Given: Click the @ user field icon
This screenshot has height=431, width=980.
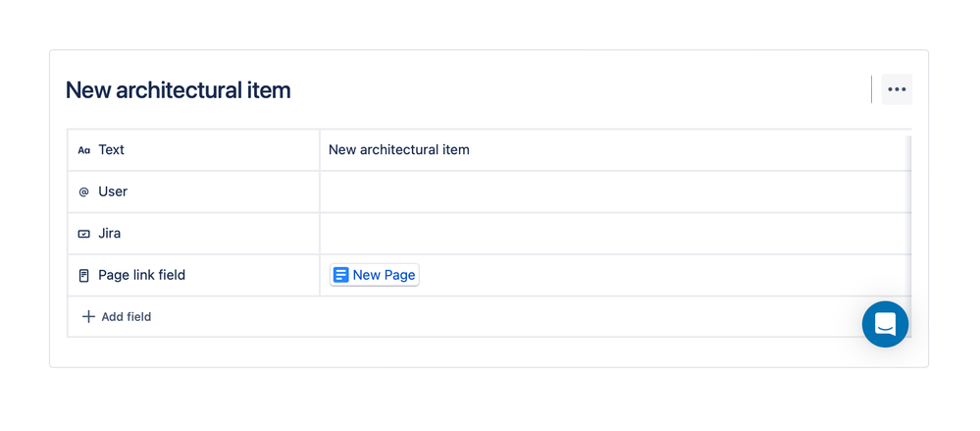Looking at the screenshot, I should (83, 192).
